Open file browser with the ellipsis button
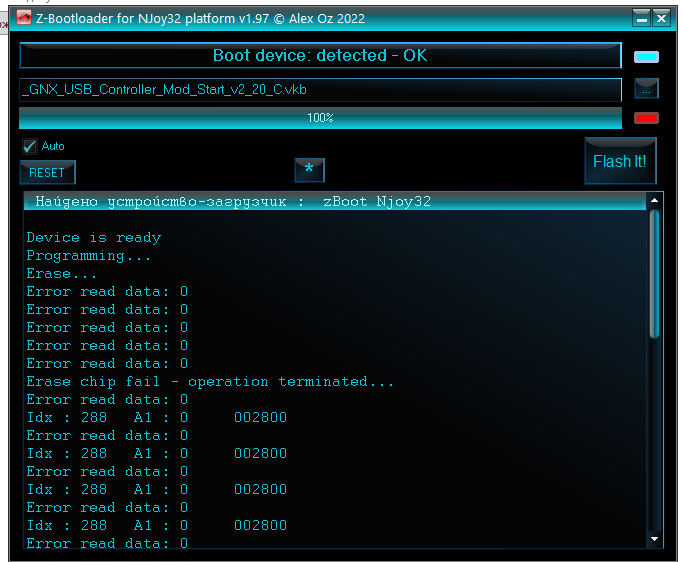Viewport: 682px width, 562px height. 646,90
